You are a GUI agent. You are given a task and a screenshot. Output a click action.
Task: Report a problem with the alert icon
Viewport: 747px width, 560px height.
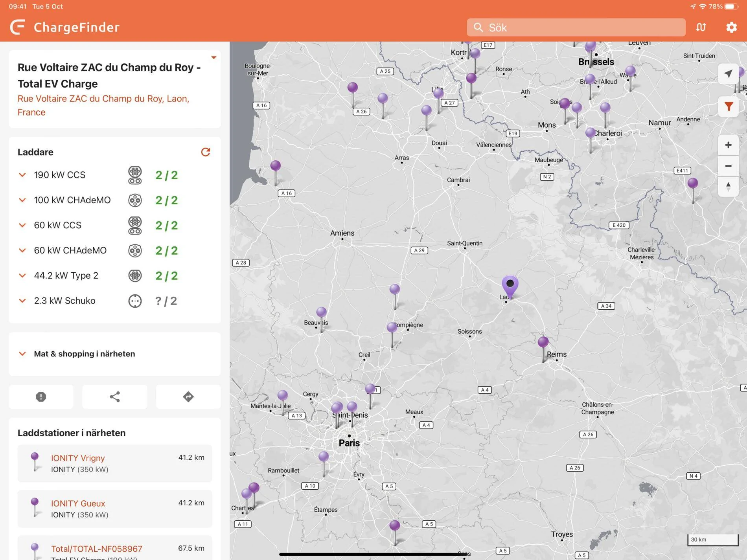coord(41,397)
